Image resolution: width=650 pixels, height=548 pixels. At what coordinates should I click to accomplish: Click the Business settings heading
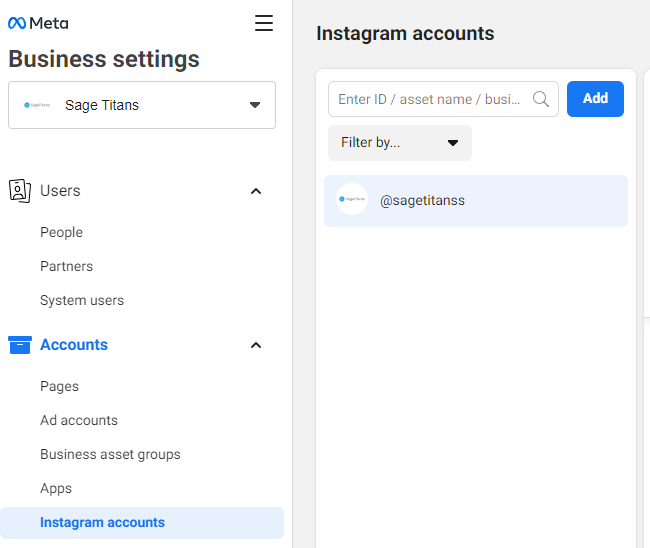click(x=104, y=59)
